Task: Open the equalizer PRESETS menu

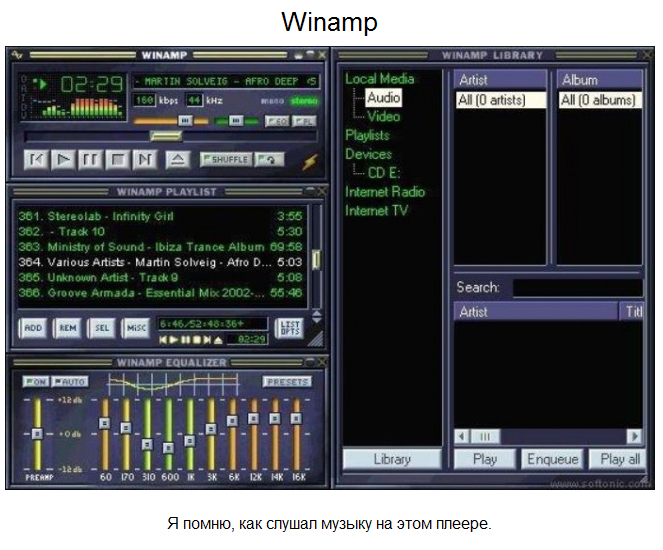Action: pos(287,382)
